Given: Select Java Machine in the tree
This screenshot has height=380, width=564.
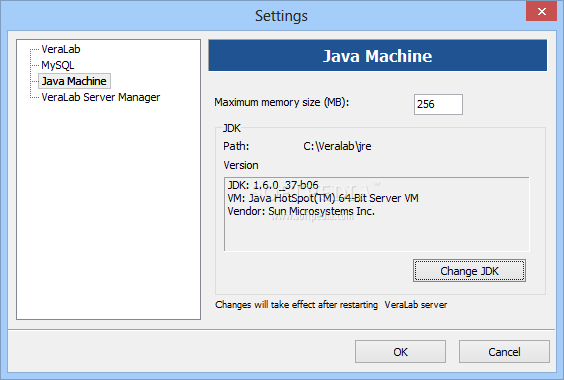Looking at the screenshot, I should [74, 81].
